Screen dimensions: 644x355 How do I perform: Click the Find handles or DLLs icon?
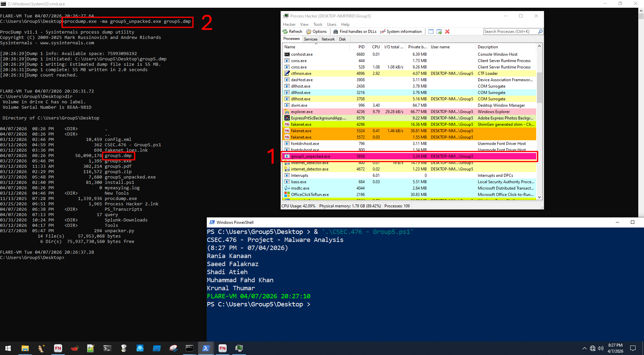pos(336,31)
